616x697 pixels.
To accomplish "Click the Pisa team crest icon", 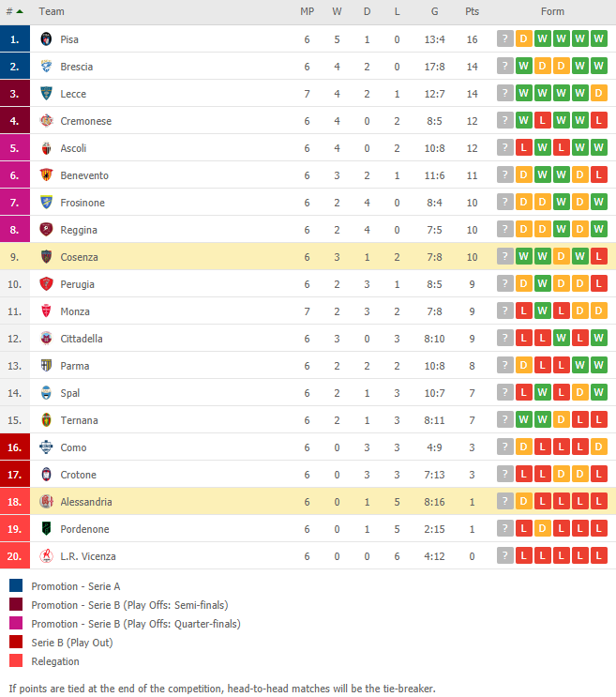I will 46,39.
